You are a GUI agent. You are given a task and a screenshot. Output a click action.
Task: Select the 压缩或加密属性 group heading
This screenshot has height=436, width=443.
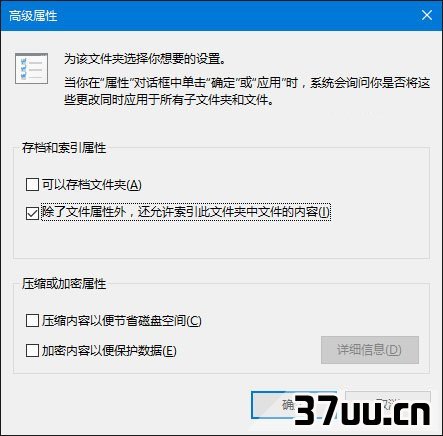[x=64, y=284]
